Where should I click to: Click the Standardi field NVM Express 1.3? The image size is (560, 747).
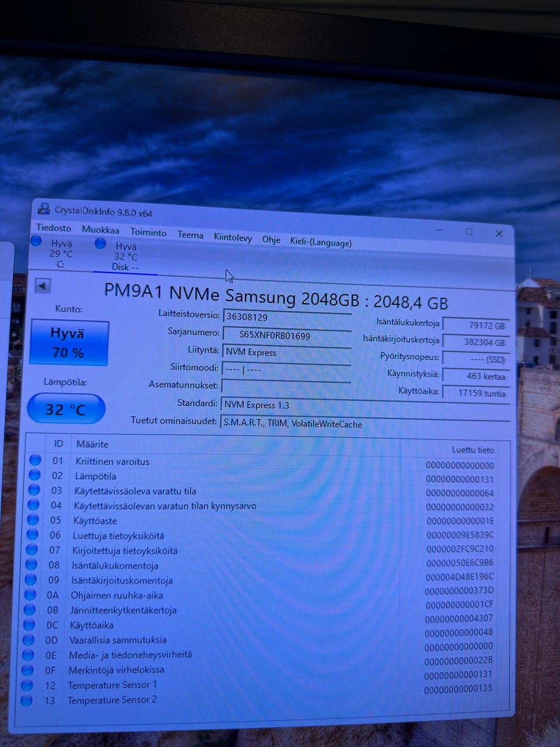click(365, 407)
